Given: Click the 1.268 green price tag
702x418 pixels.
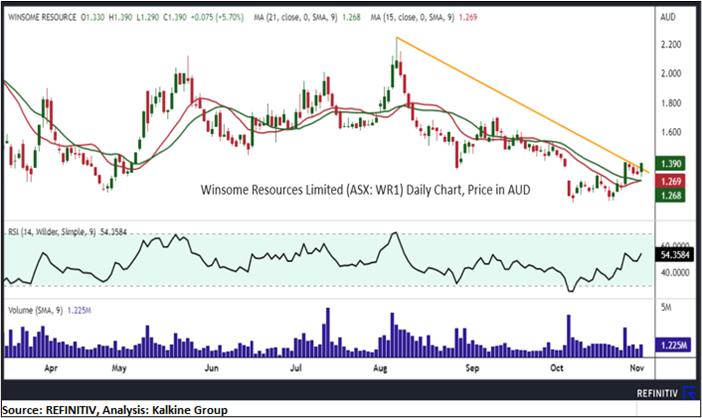Looking at the screenshot, I should click(x=670, y=195).
